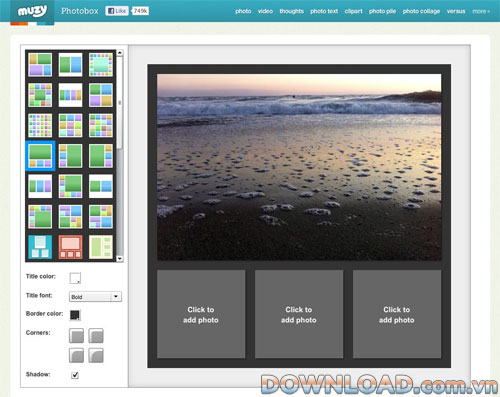Choose the cream themed layout with green panel
This screenshot has height=397, width=500.
point(101,247)
